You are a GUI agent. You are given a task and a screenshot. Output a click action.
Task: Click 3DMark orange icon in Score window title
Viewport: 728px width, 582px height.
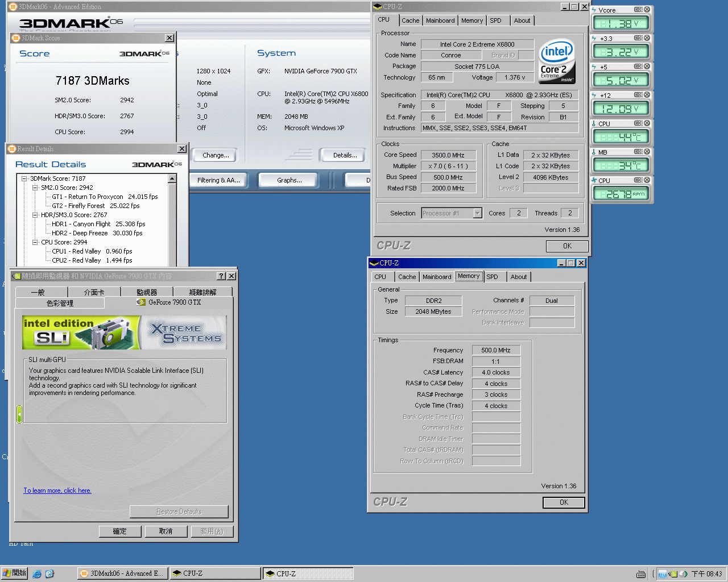(16, 38)
